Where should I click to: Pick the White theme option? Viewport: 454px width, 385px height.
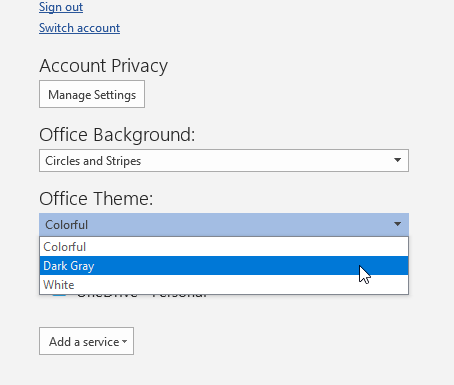point(224,285)
